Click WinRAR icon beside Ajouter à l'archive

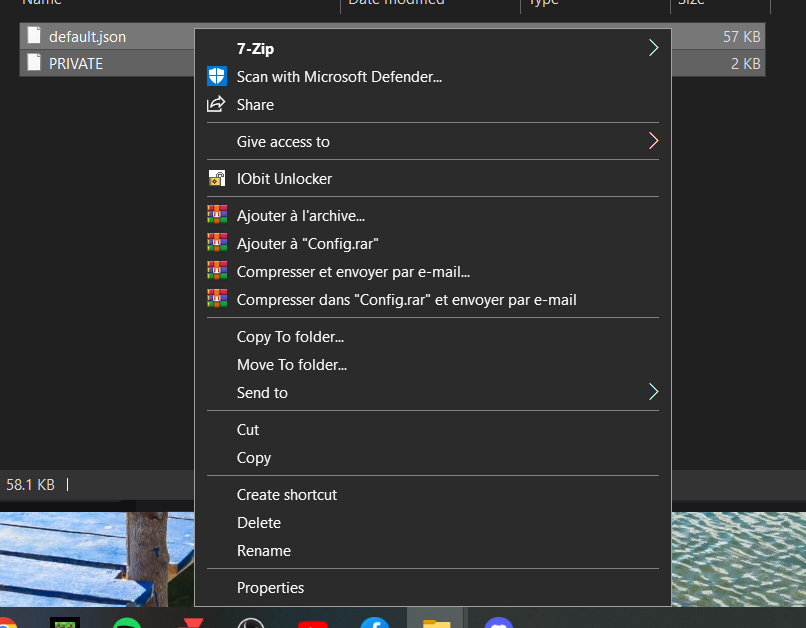[x=217, y=214]
